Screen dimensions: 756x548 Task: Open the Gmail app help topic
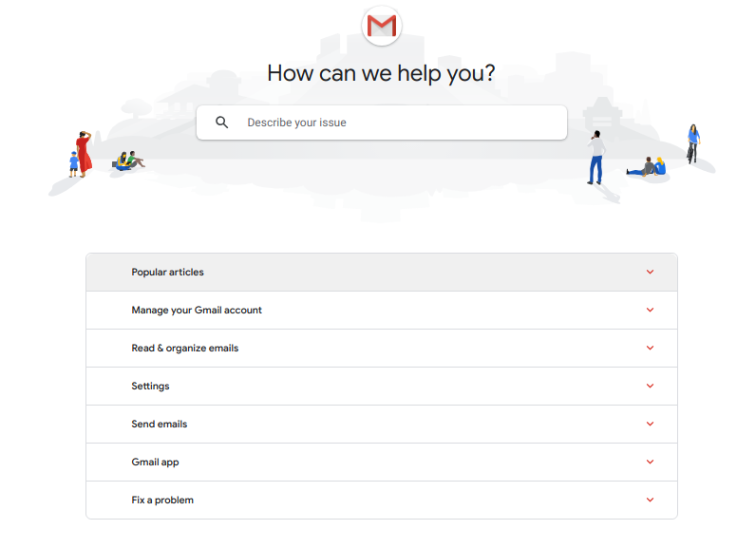coord(382,463)
